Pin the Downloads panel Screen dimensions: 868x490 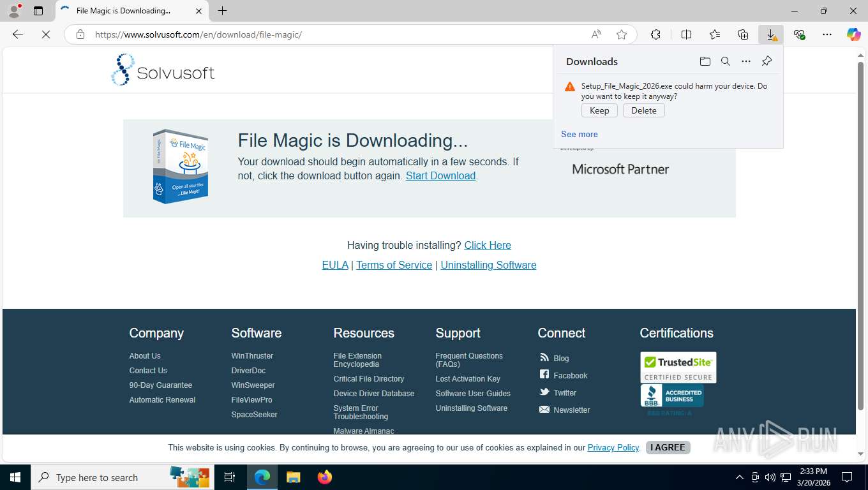(767, 61)
